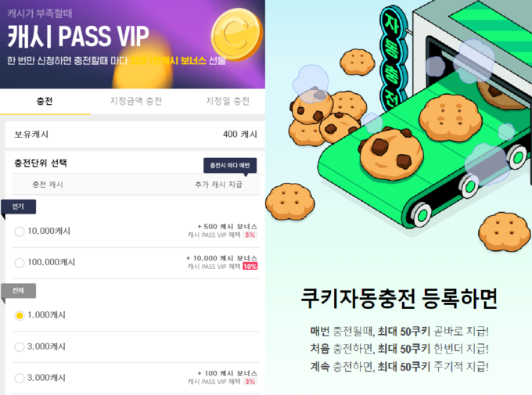Click the 캐시 PASS VIP banner title

(78, 36)
